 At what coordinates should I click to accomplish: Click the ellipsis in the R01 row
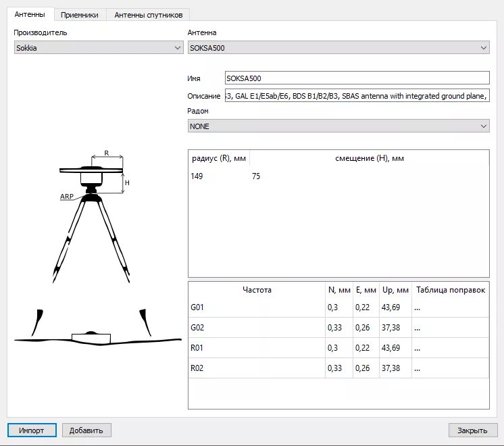(418, 348)
